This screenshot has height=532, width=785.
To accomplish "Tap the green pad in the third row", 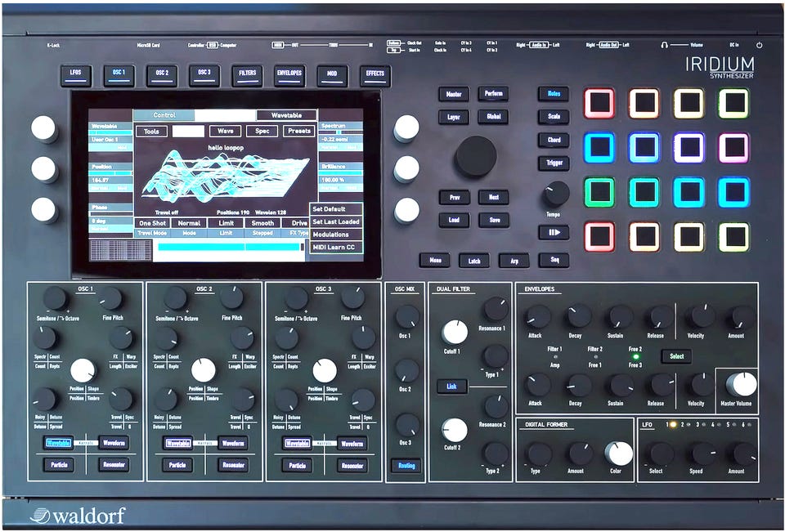I will pyautogui.click(x=599, y=192).
